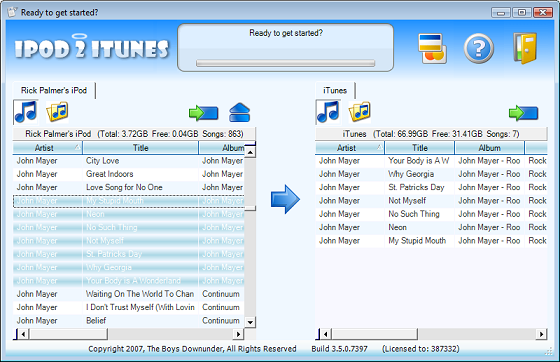Click 'Licensed to: 387332' status text

(x=421, y=349)
